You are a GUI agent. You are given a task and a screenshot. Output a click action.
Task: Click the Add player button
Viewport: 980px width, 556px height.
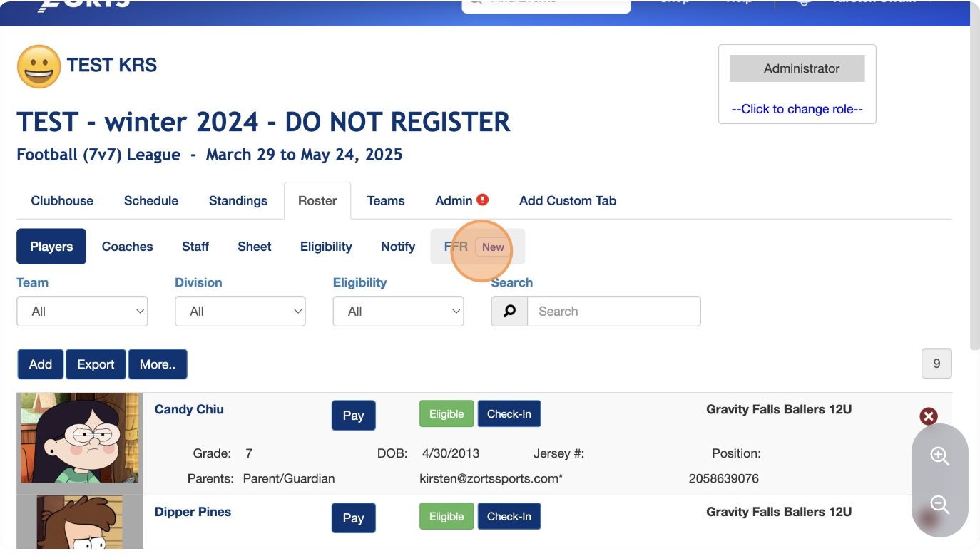[41, 364]
